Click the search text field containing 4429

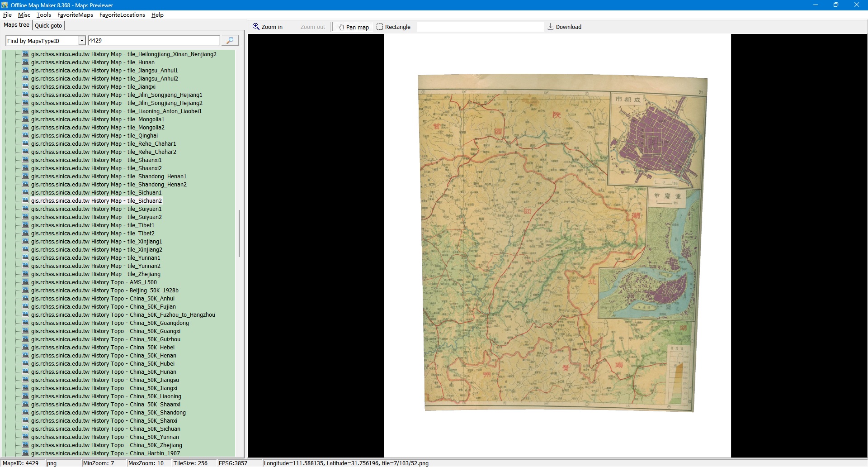point(153,41)
